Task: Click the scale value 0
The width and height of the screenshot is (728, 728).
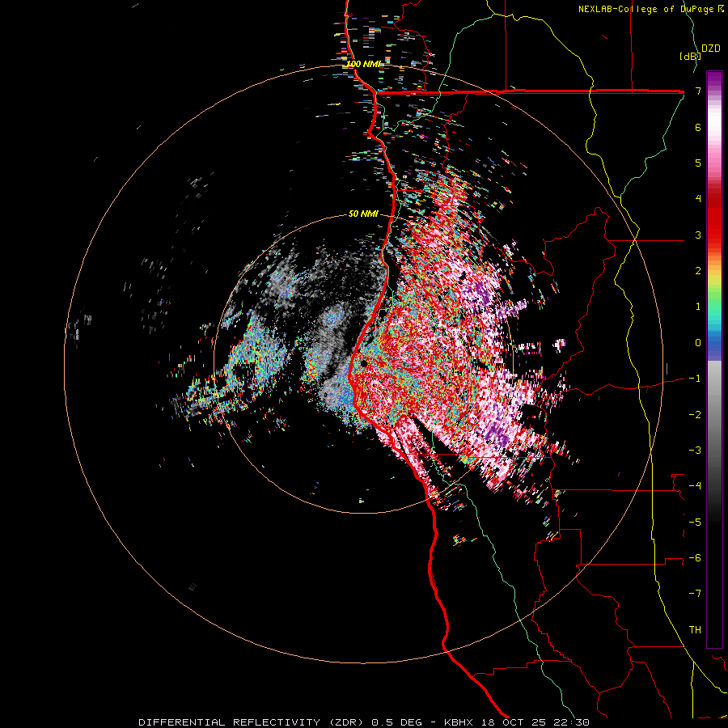Action: pos(698,343)
